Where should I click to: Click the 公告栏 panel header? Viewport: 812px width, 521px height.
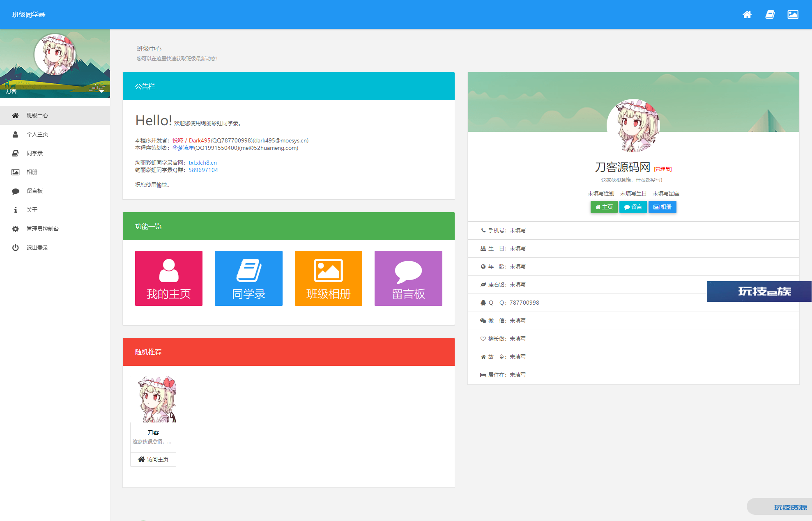[x=289, y=86]
